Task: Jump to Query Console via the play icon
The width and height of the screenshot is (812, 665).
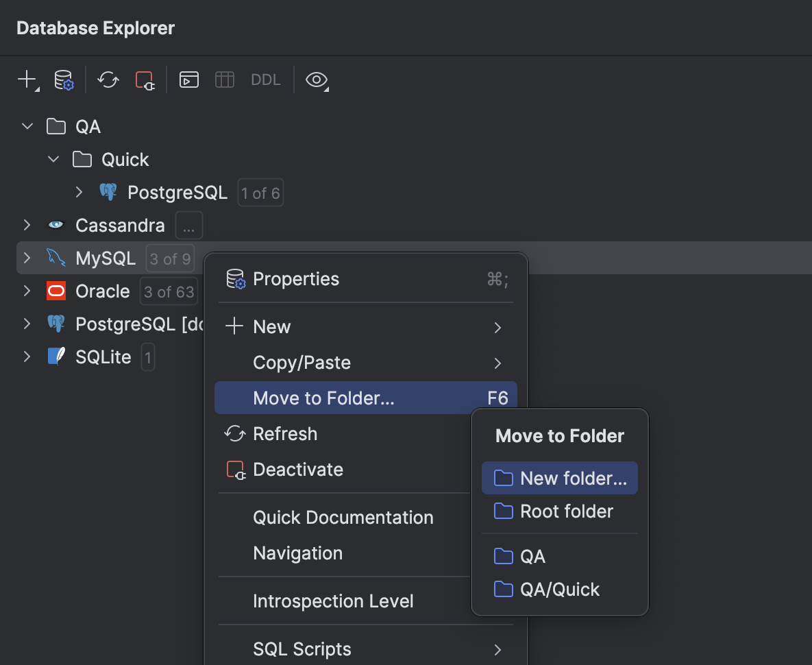Action: [188, 80]
